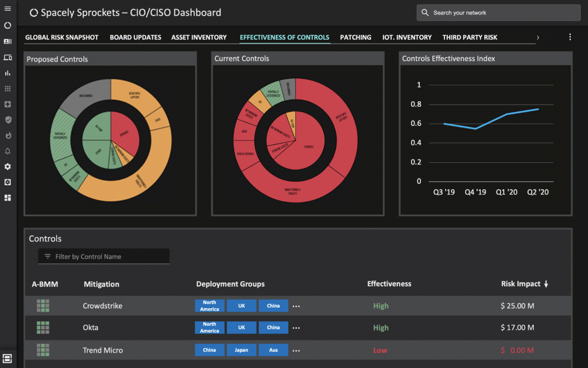Click the plus box sidebar icon
The image size is (588, 368).
coord(7,105)
